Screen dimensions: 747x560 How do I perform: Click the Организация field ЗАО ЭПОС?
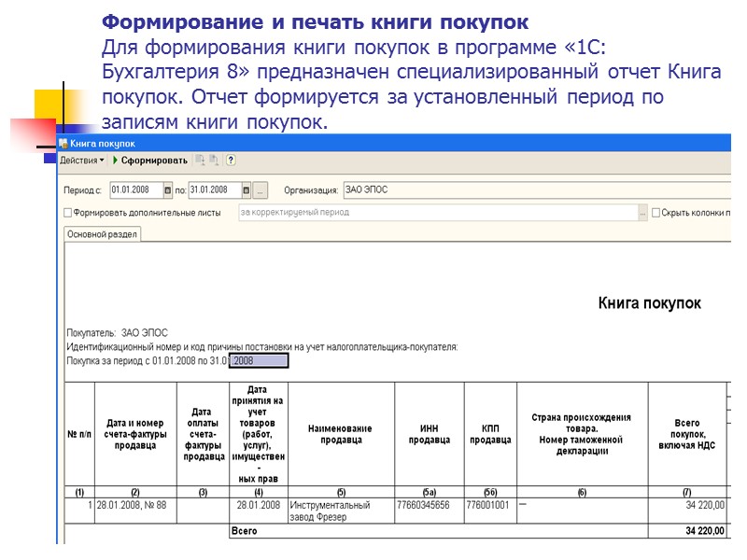pos(536,190)
